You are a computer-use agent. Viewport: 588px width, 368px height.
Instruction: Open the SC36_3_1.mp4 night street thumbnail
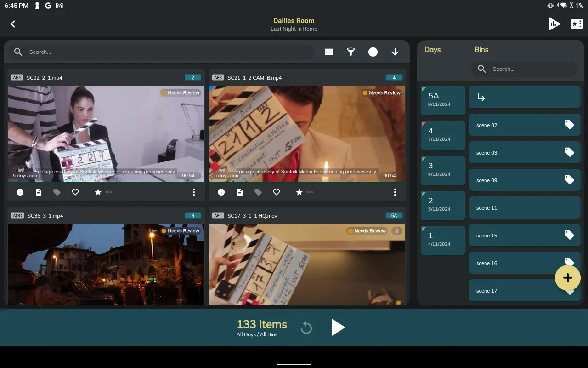(x=106, y=264)
